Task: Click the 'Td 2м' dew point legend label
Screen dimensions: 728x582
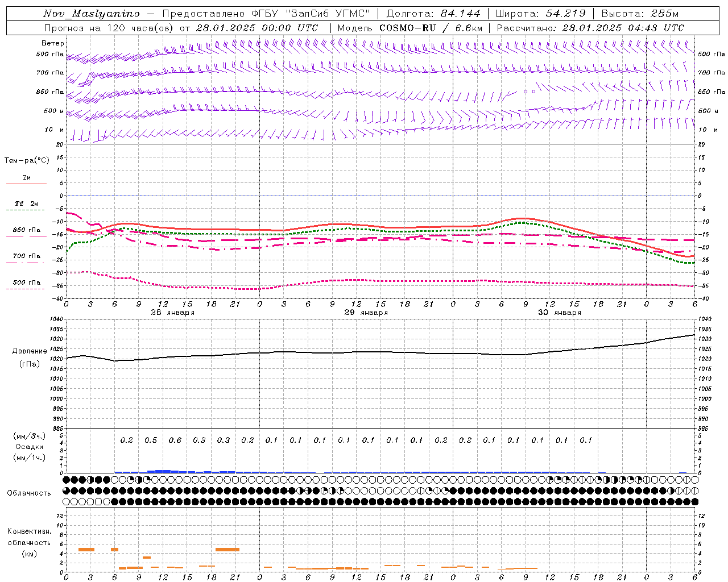Action: click(27, 203)
